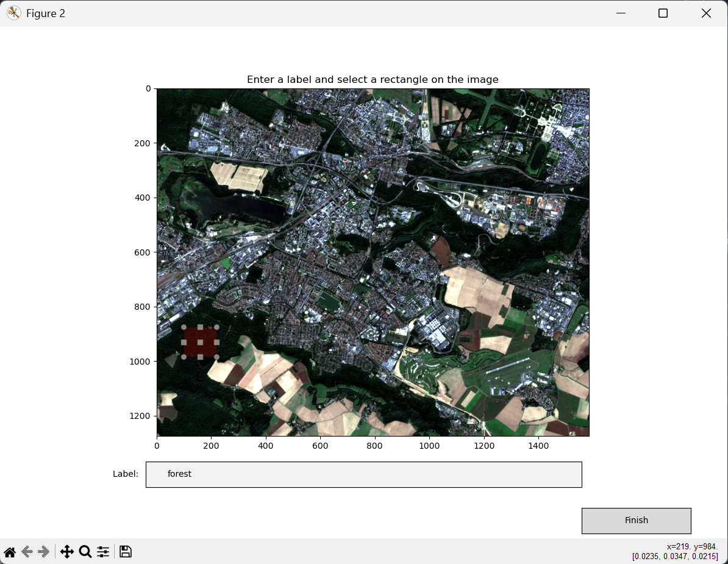
Task: Click top-left round corner handle of selection
Action: (184, 327)
